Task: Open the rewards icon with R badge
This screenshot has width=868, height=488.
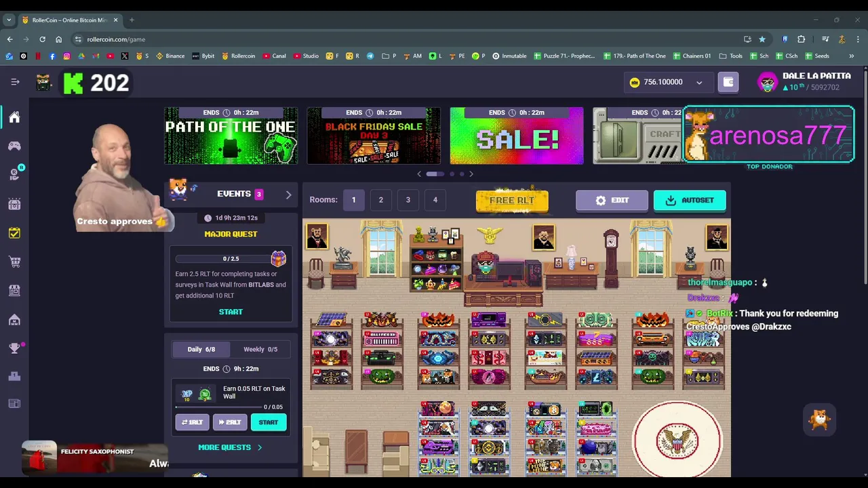Action: (14, 174)
